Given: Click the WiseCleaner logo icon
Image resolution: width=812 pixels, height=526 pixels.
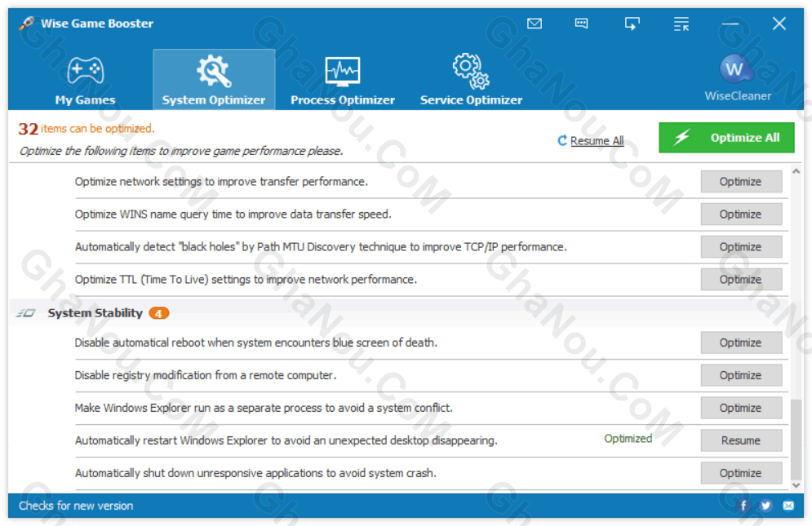Looking at the screenshot, I should pos(736,69).
